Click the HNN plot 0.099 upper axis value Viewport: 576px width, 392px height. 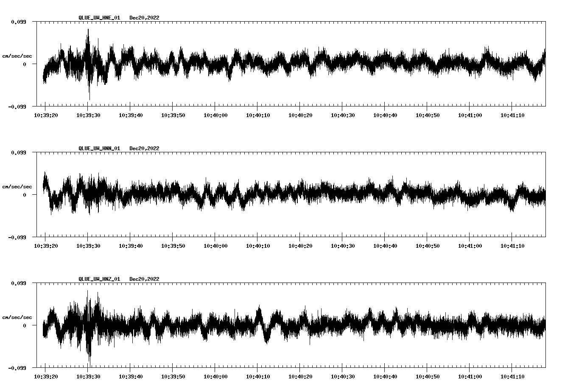click(x=19, y=152)
